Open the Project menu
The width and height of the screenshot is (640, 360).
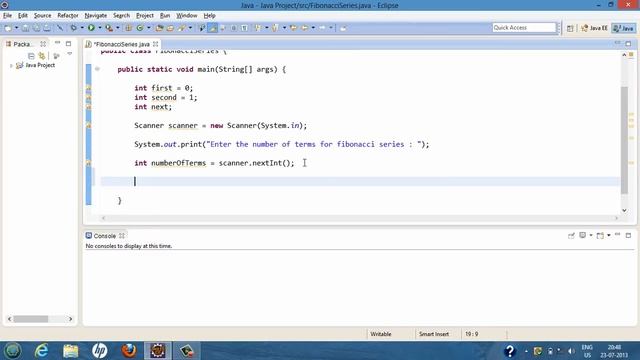coord(145,16)
